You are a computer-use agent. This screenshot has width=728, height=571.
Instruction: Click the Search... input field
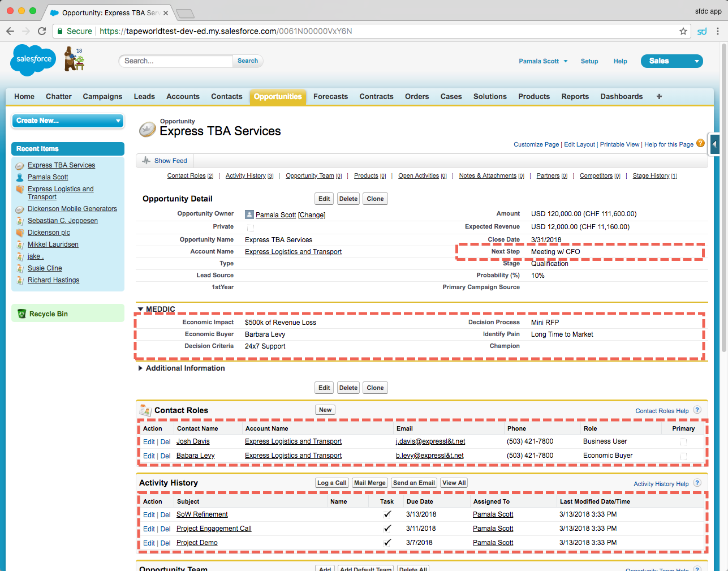coord(176,61)
